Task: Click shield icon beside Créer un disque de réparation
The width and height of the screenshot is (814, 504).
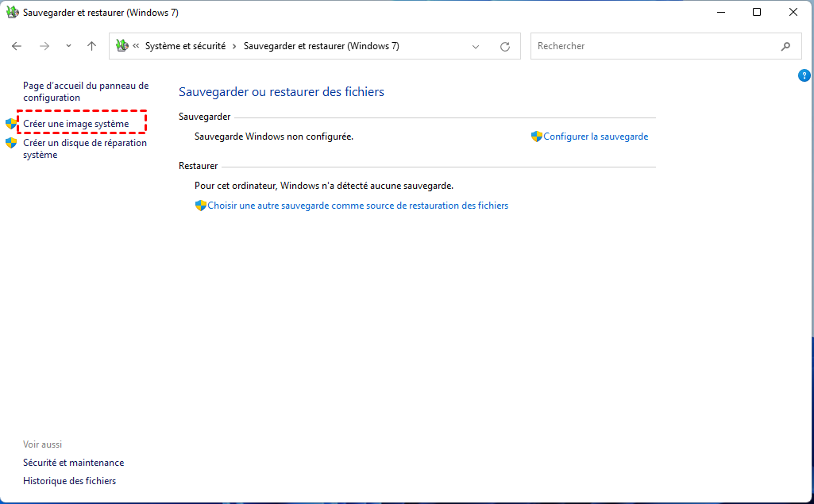Action: (x=11, y=143)
